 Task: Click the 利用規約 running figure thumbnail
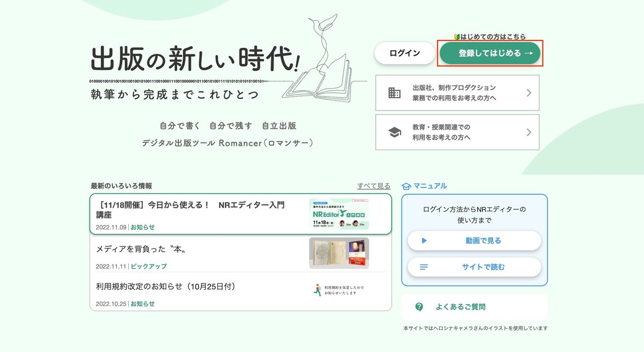tap(339, 290)
